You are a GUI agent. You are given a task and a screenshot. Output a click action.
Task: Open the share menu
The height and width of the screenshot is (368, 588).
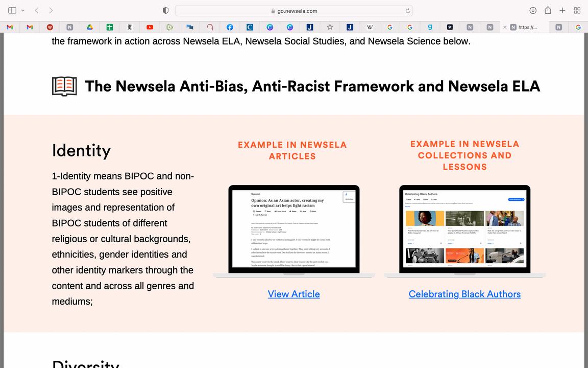[x=548, y=10]
